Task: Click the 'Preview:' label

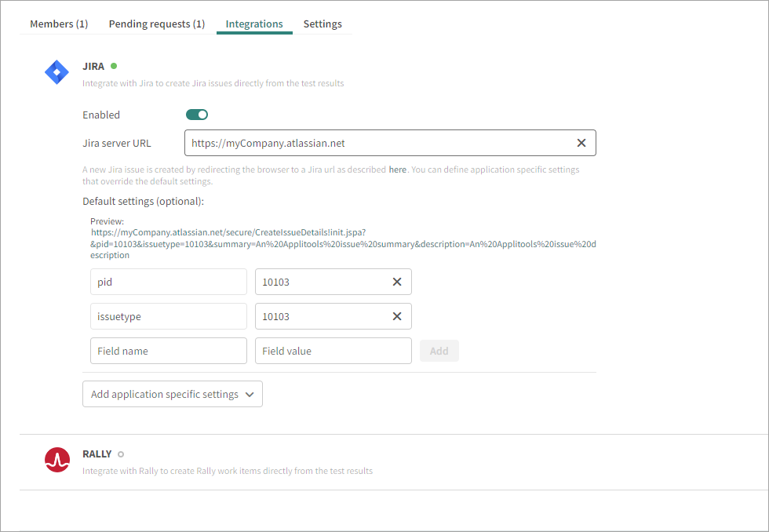Action: [108, 221]
